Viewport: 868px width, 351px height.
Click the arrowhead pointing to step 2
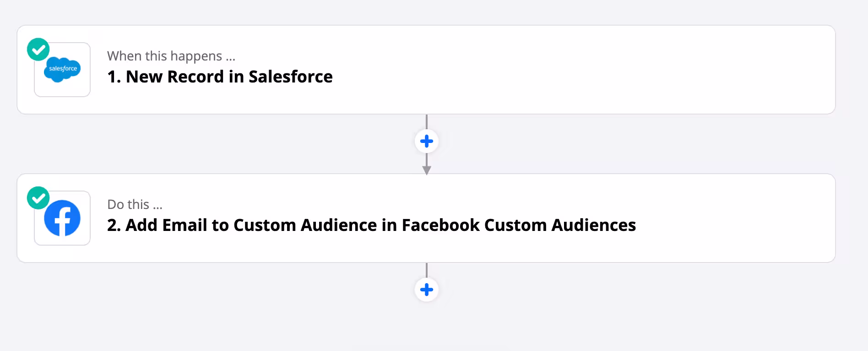point(427,170)
